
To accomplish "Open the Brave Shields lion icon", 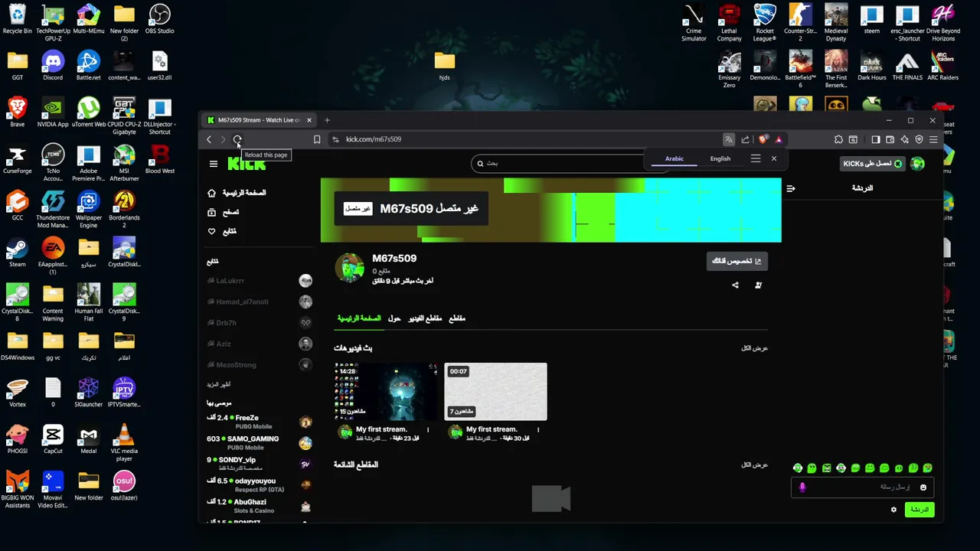I will pyautogui.click(x=763, y=139).
